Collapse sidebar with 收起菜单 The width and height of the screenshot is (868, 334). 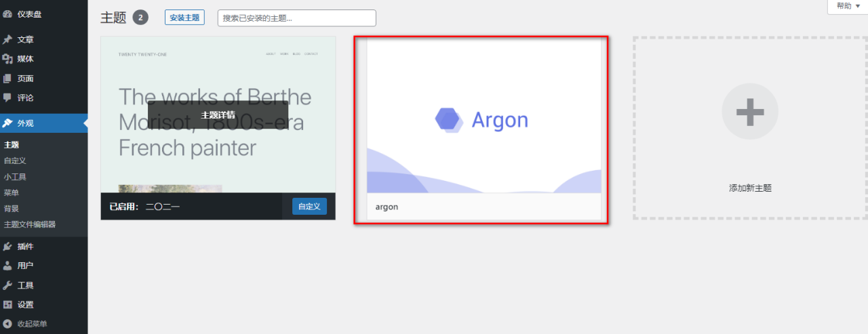[x=43, y=324]
